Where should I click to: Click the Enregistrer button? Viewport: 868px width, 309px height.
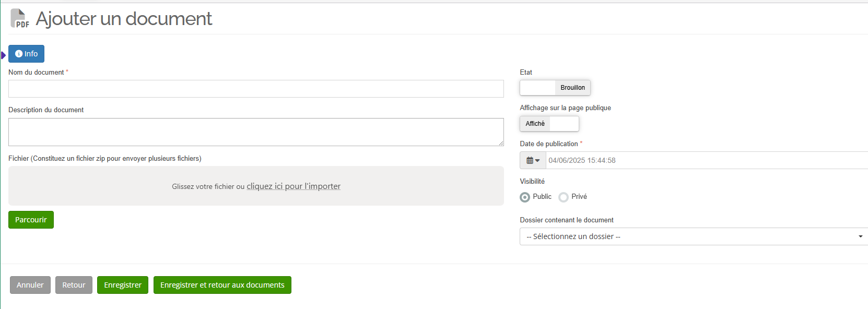click(x=123, y=285)
